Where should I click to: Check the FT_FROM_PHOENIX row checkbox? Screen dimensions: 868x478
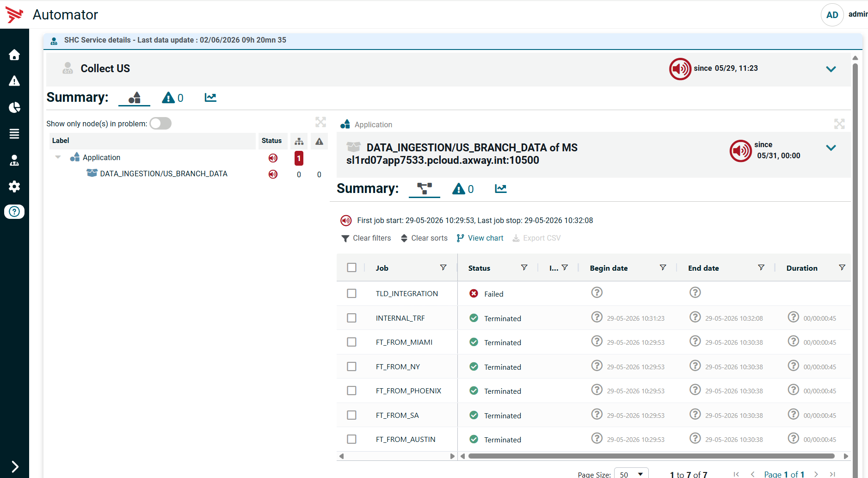[x=351, y=391]
